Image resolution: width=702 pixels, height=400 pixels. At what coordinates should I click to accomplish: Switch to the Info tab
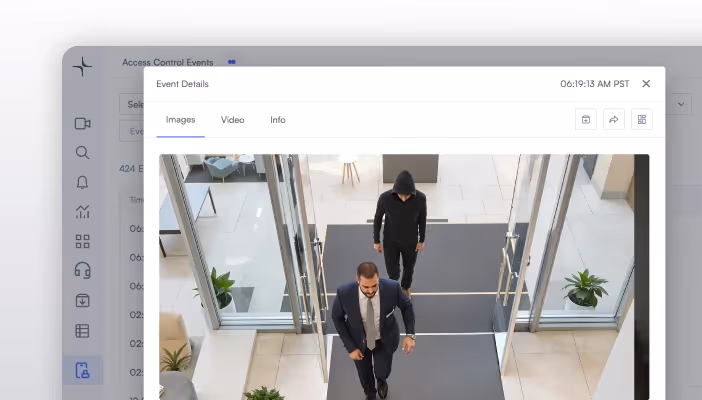pos(278,120)
